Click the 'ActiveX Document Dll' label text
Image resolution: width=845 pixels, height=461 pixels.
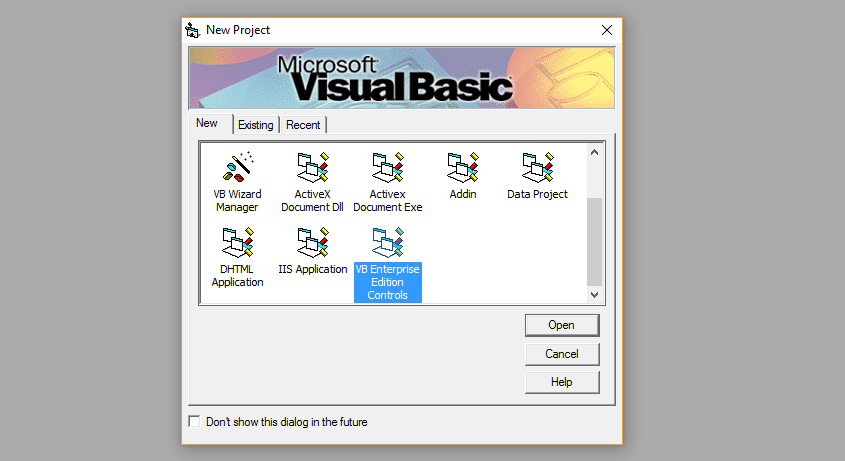(x=313, y=201)
